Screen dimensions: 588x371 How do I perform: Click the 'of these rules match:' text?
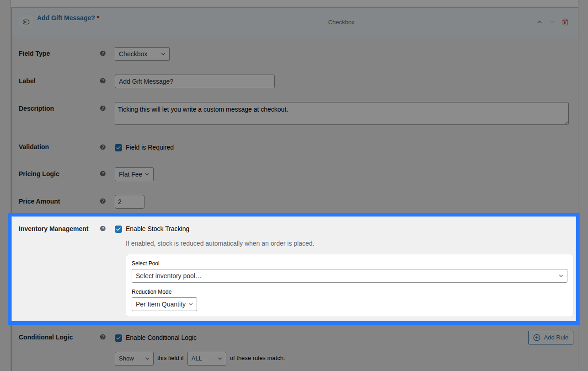257,358
